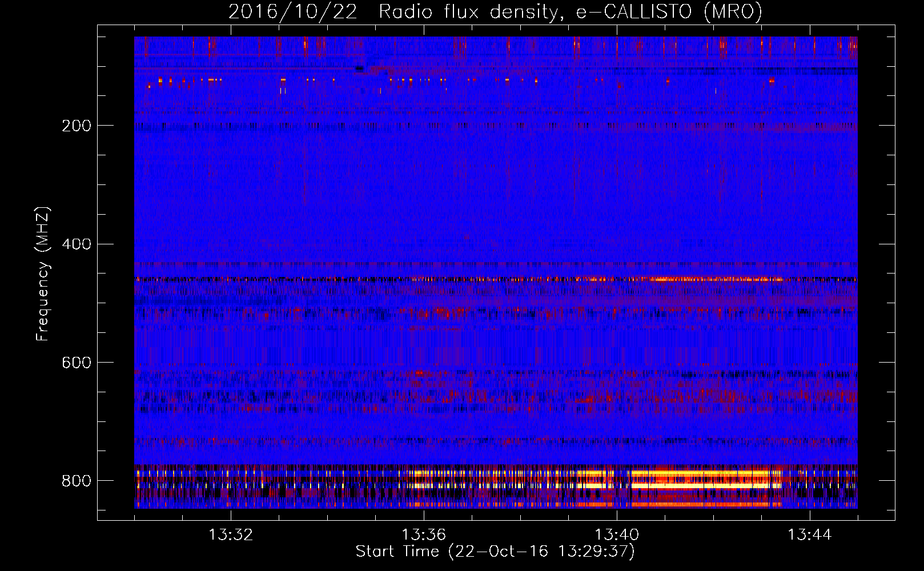This screenshot has height=571, width=924.
Task: Click the 'Frequency (MHZ)' axis label
Action: pyautogui.click(x=43, y=274)
